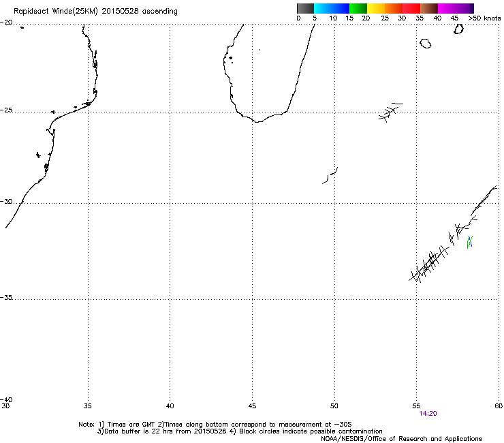Click the red 30-35 knots color swatch

click(x=411, y=8)
